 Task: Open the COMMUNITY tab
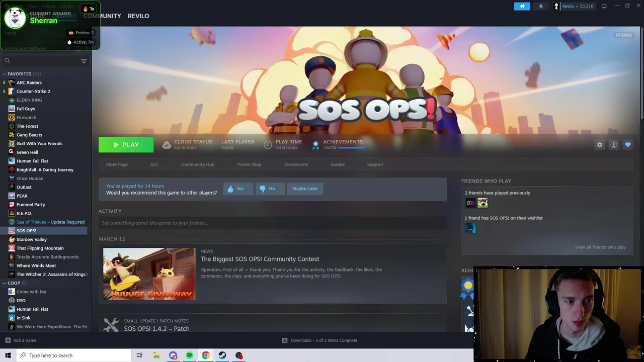(x=102, y=16)
